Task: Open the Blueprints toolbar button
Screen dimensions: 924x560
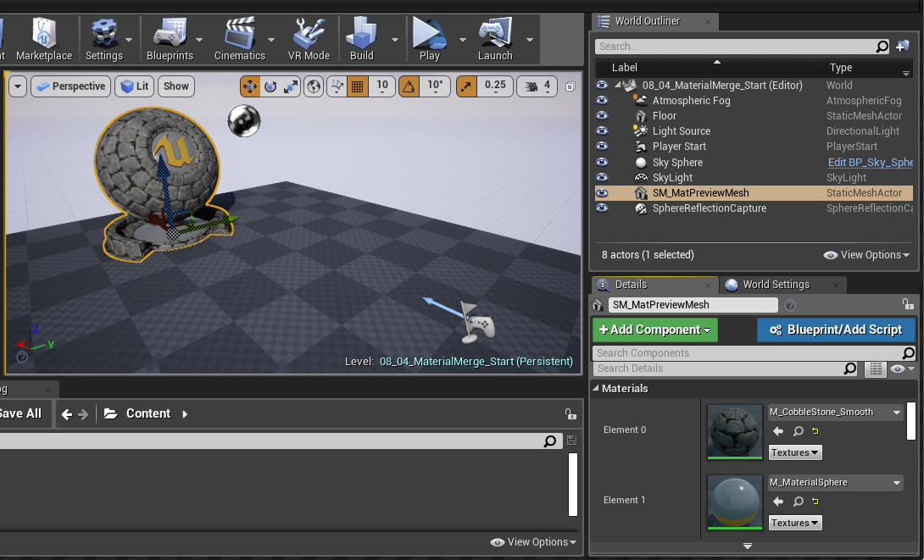Action: tap(170, 40)
